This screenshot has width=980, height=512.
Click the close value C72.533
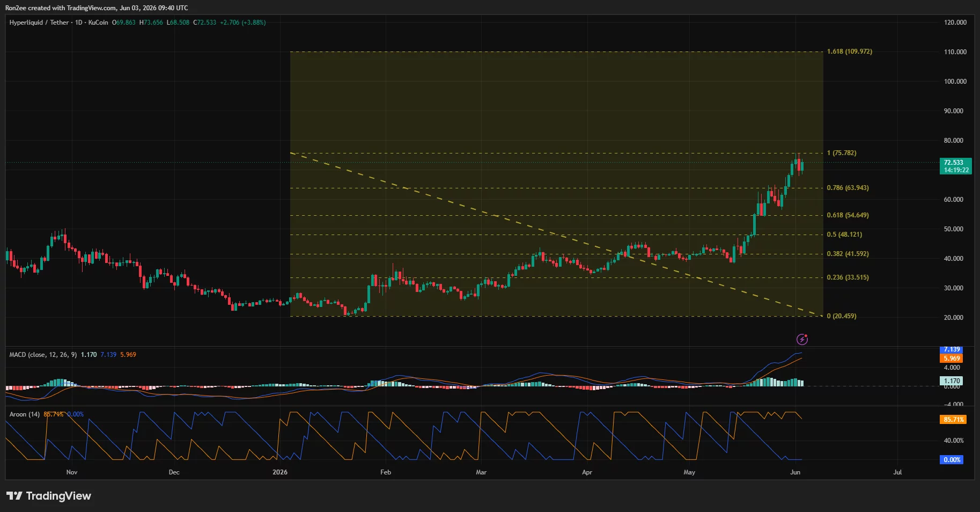(205, 23)
